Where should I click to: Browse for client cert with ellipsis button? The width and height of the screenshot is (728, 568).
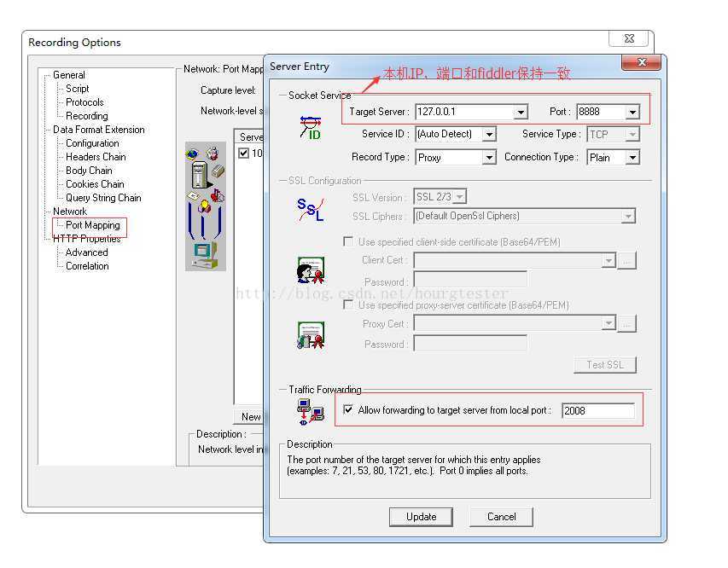pyautogui.click(x=626, y=261)
